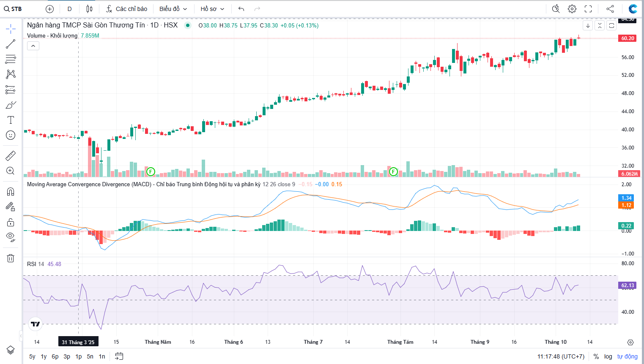The height and width of the screenshot is (364, 644).
Task: Open the Biểu đồ dropdown
Action: 173,9
